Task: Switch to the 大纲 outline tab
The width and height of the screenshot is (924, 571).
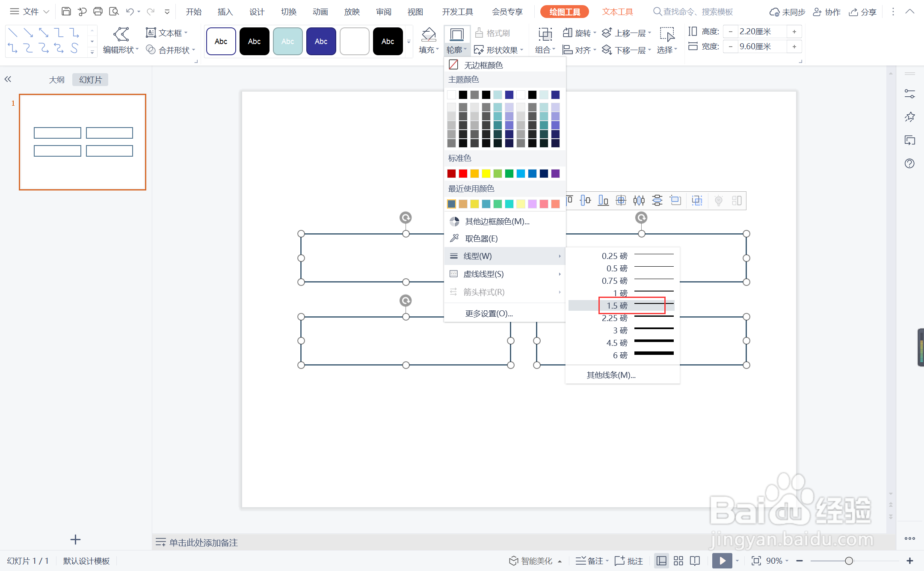Action: (56, 80)
